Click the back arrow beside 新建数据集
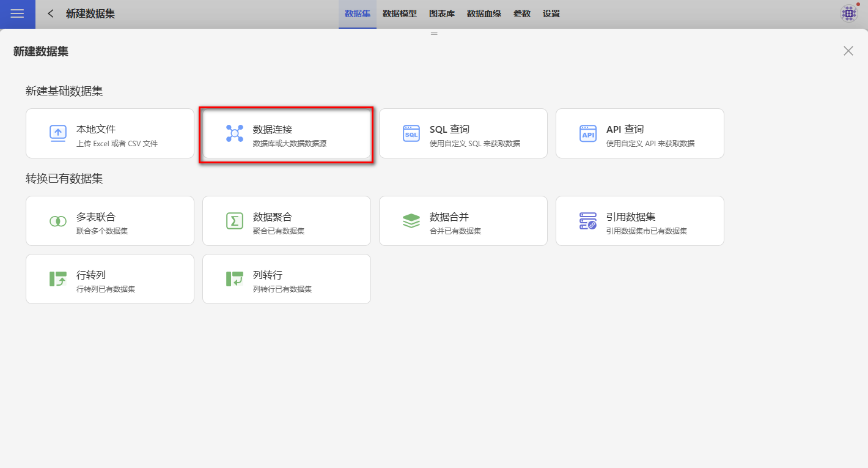 (51, 13)
